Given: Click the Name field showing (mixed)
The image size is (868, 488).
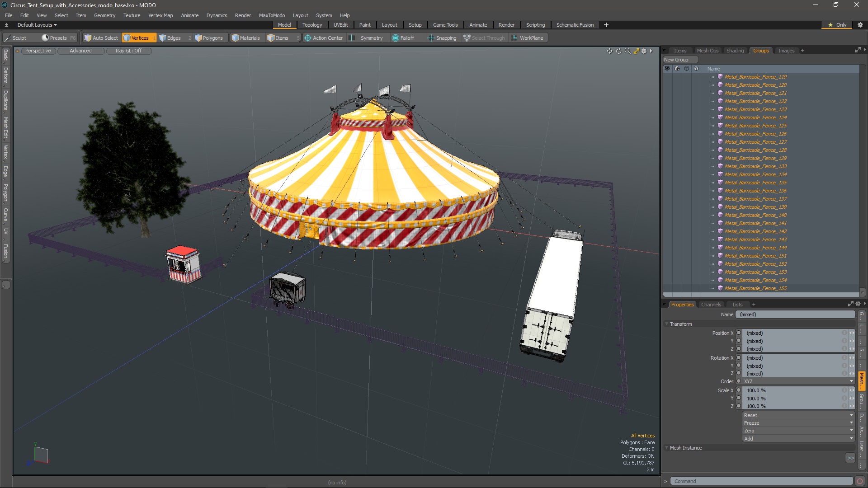Looking at the screenshot, I should (795, 314).
